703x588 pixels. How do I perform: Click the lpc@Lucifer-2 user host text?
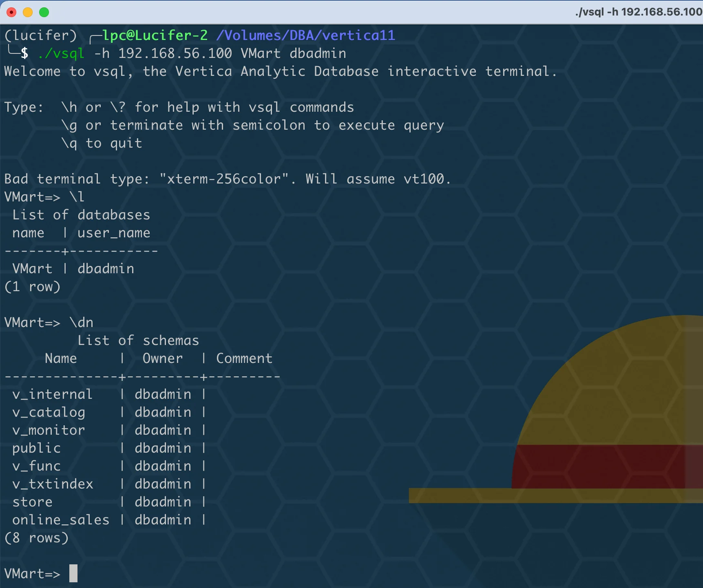point(155,35)
